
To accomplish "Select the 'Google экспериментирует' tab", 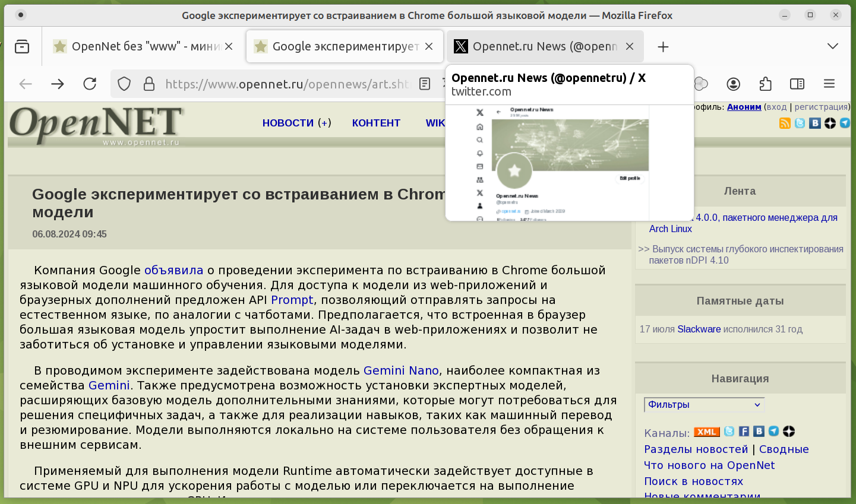I will (x=345, y=46).
